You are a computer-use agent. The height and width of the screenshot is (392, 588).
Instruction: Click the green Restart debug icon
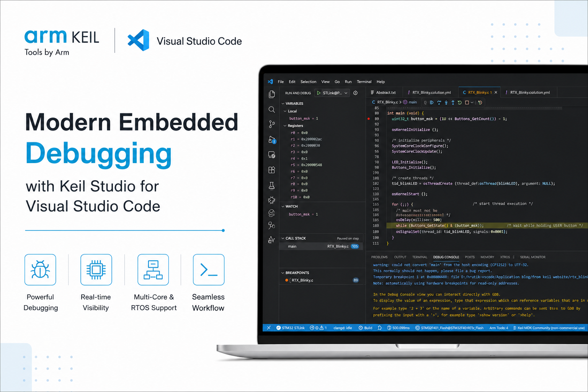point(460,103)
